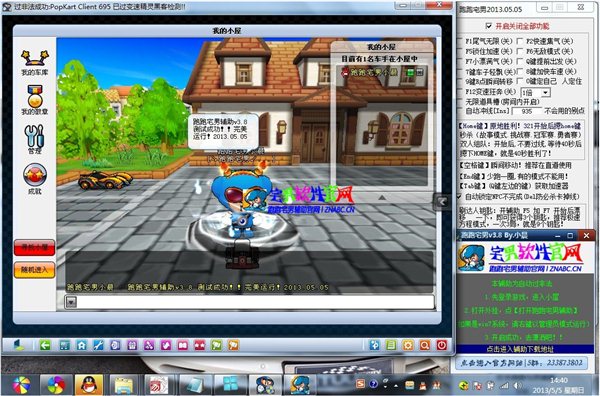The width and height of the screenshot is (600, 396).
Task: Enable F7小漂满气 checkbox
Action: point(460,61)
